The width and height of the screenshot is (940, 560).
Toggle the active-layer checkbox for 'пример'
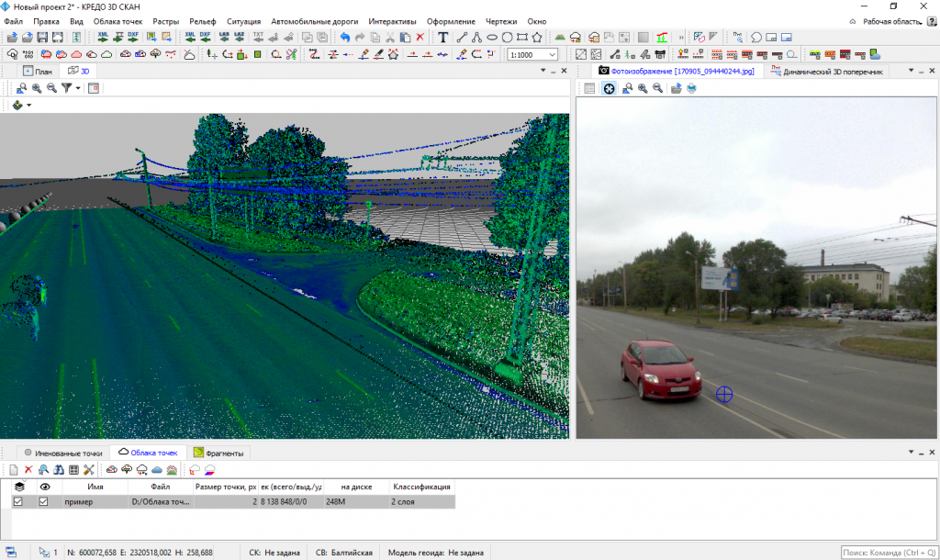click(x=18, y=501)
